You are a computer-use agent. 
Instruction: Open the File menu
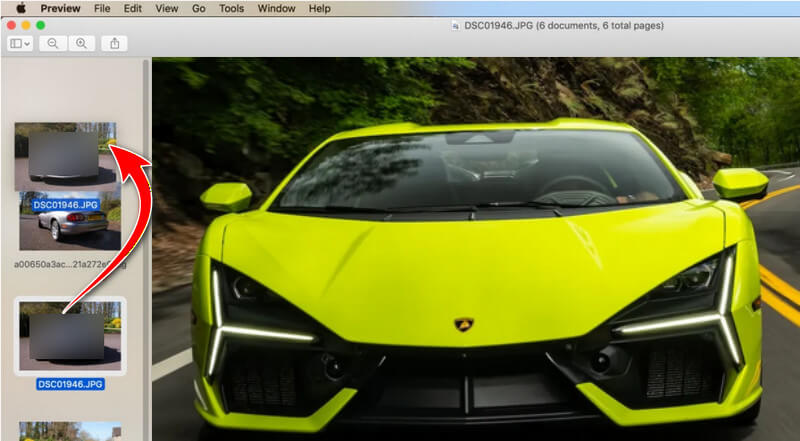[x=102, y=8]
